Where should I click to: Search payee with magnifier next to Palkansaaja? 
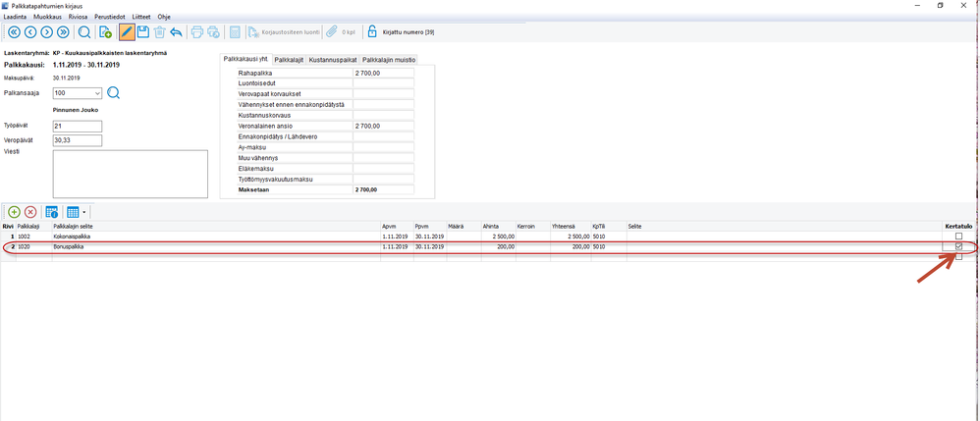(x=113, y=93)
